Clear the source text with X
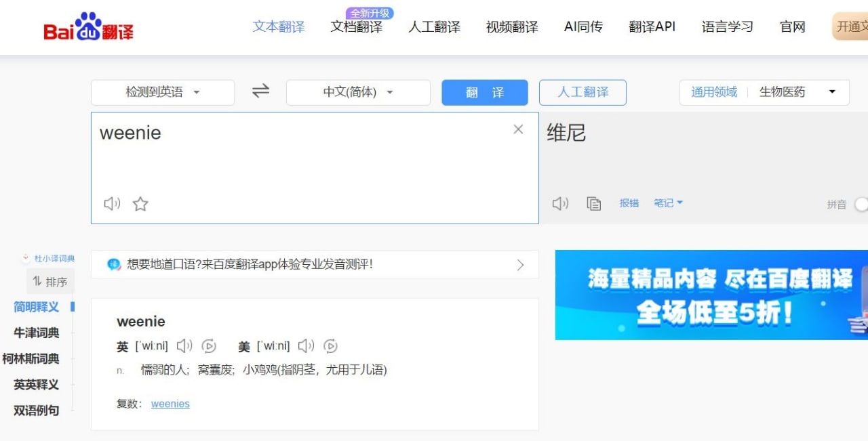 point(518,129)
